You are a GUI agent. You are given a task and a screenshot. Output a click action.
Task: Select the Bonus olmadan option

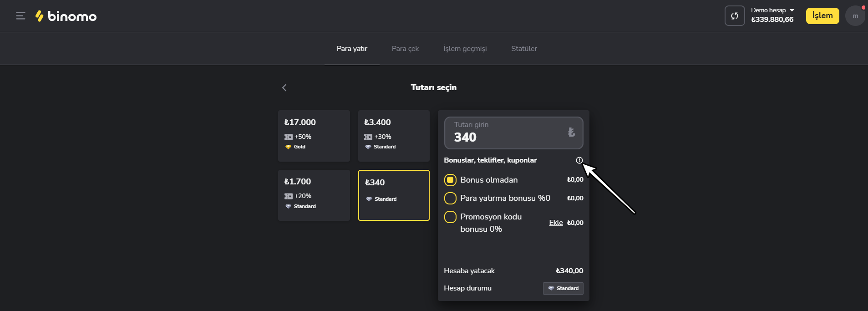(x=450, y=180)
